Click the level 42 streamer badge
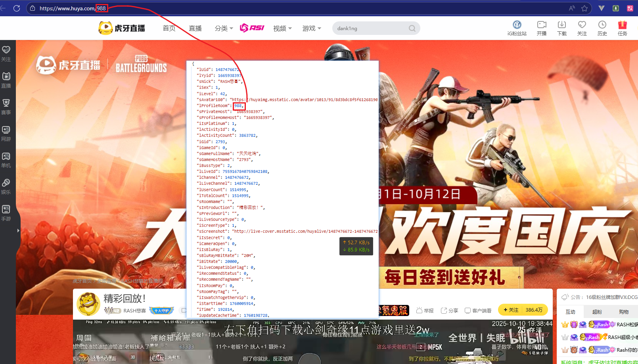This screenshot has width=638, height=364. point(112,310)
